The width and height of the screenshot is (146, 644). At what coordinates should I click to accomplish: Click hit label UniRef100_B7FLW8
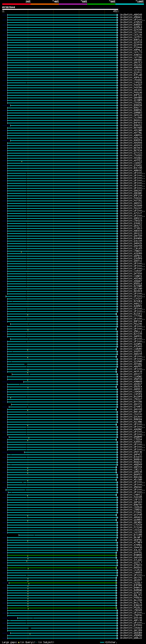[x=131, y=75]
